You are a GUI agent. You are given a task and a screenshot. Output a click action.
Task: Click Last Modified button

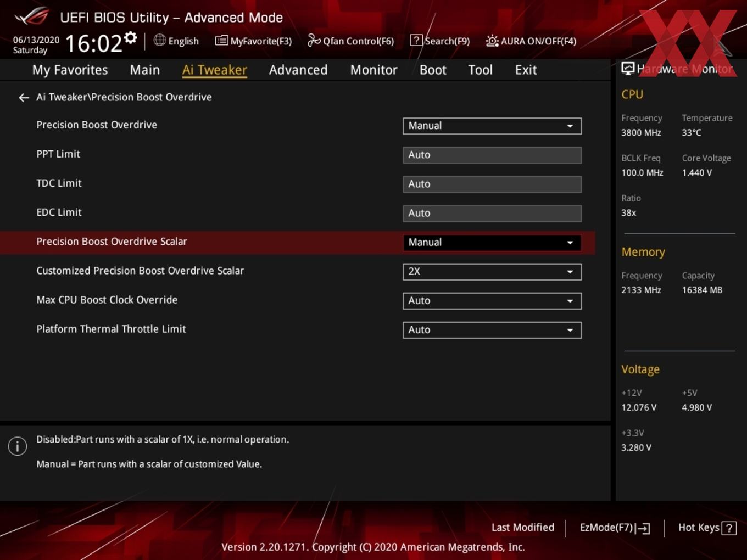coord(523,528)
